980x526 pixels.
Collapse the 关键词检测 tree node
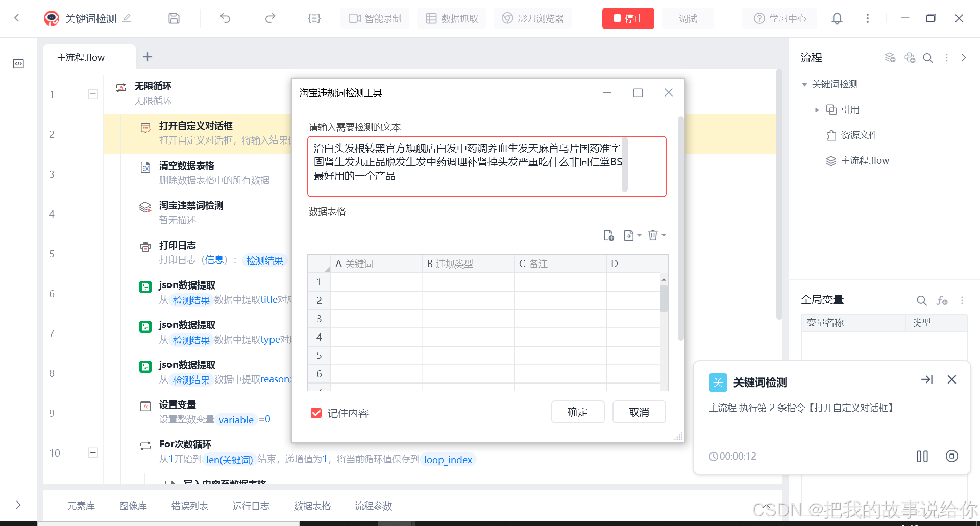[804, 84]
